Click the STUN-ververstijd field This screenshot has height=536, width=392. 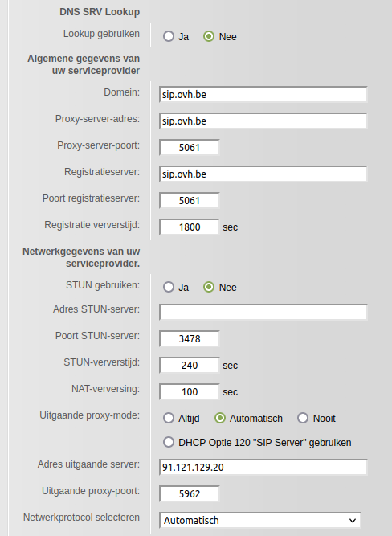pos(190,365)
